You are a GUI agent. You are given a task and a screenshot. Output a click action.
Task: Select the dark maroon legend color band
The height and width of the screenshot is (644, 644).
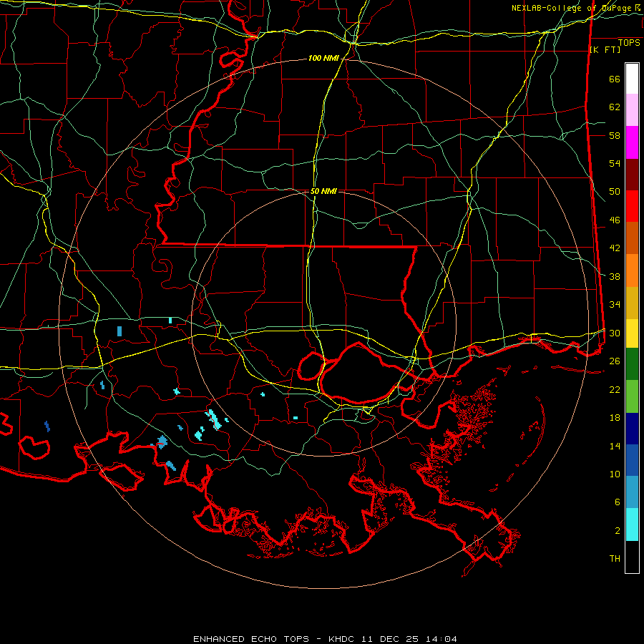(632, 175)
